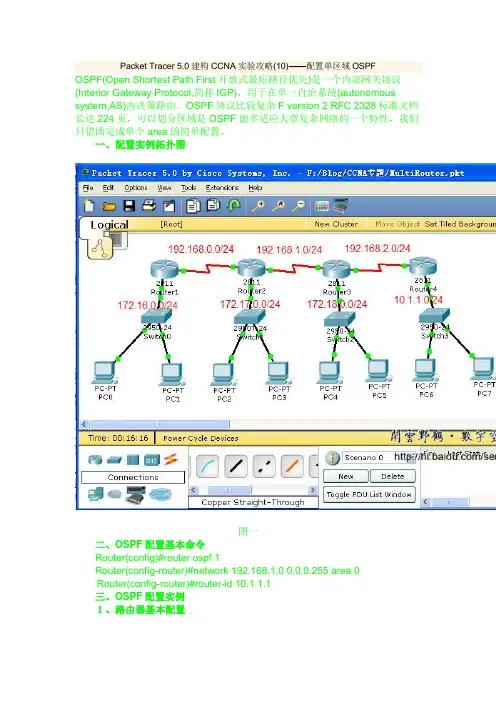496x702 pixels.
Task: Click the Paste toolbar icon
Action: click(x=214, y=205)
